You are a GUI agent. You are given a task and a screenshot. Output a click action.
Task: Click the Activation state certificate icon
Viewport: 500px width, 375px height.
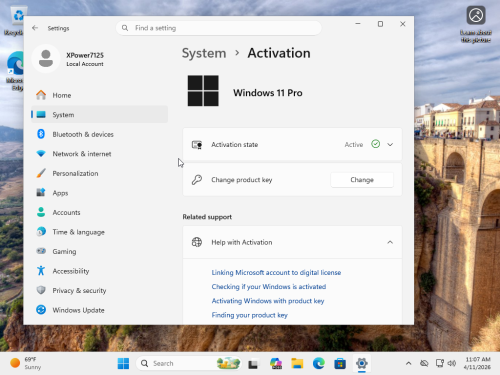[x=197, y=145]
